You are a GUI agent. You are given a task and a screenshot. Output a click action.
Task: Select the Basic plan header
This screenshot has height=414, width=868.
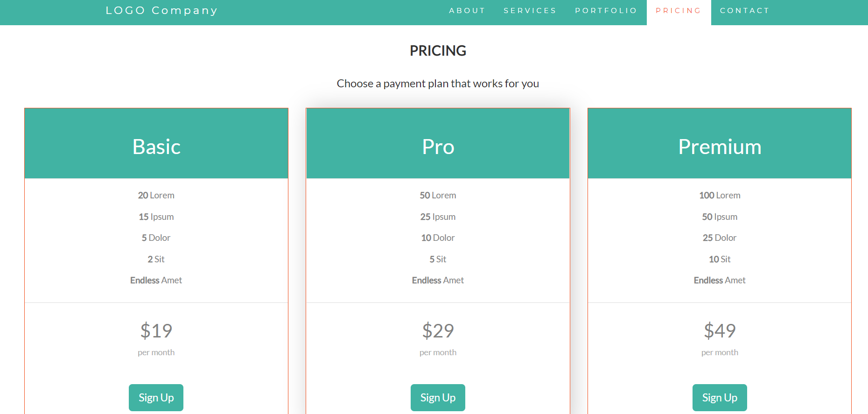click(x=156, y=146)
